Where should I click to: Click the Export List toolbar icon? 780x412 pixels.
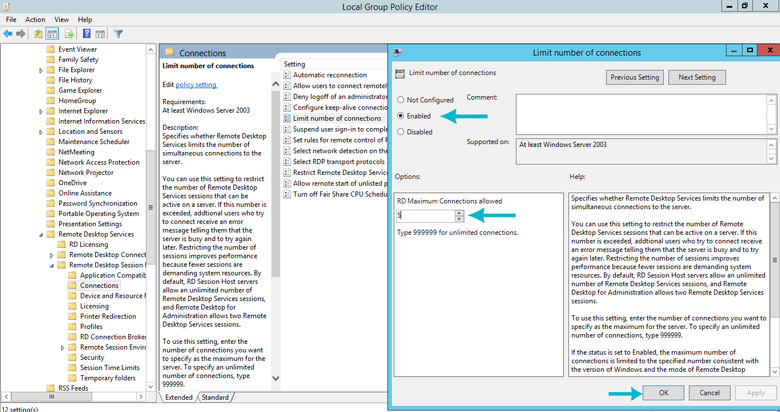tap(69, 34)
